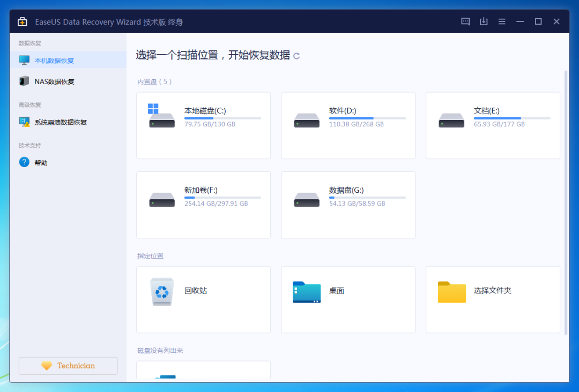This screenshot has height=392, width=579.
Task: Click the blue question mark help icon
Action: pos(24,162)
